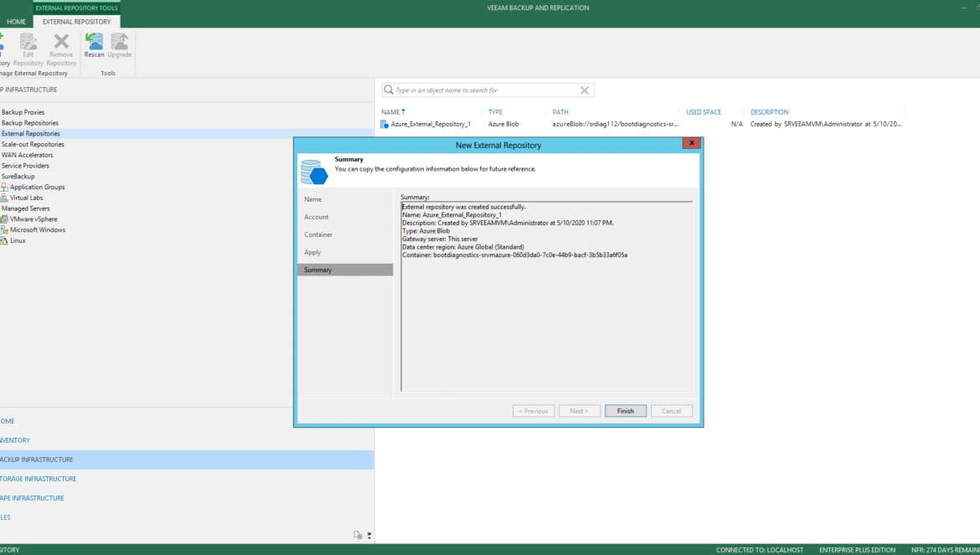Sort by the NAME column header
The image size is (980, 555).
pyautogui.click(x=393, y=112)
